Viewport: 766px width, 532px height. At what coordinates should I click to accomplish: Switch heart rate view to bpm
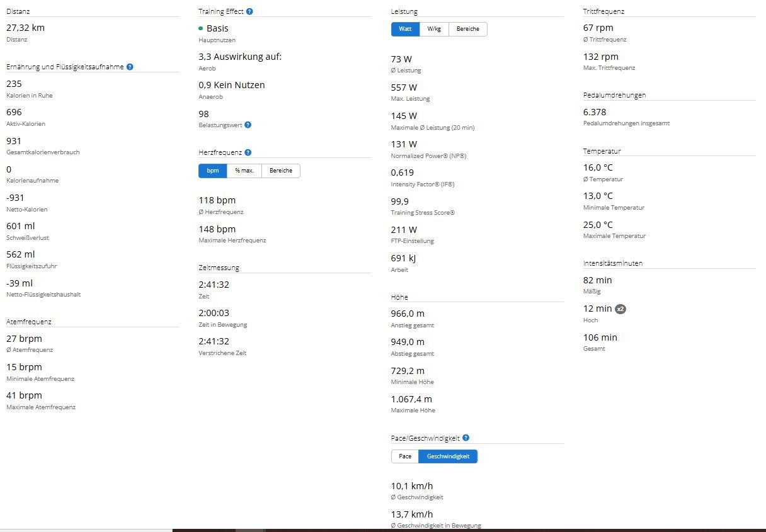[x=213, y=171]
